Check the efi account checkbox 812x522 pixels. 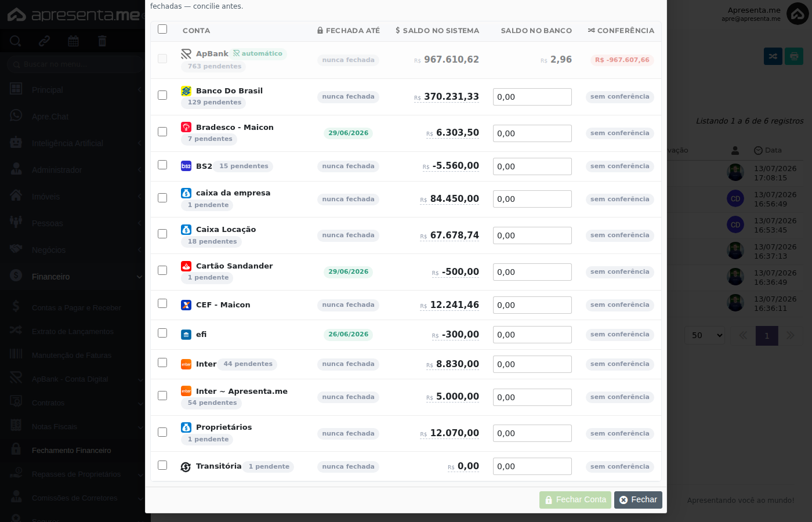tap(162, 333)
